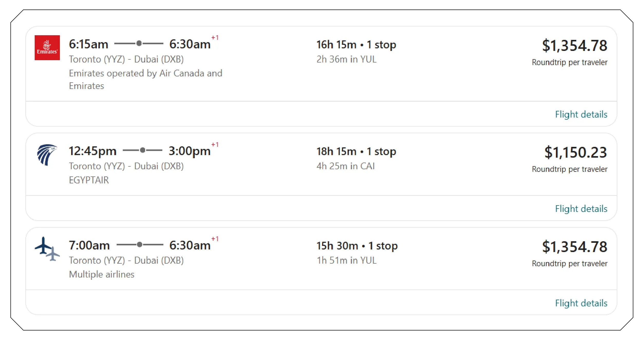Viewport: 644px width, 340px height.
Task: Click the EGYPTAIR airline logo
Action: [47, 155]
